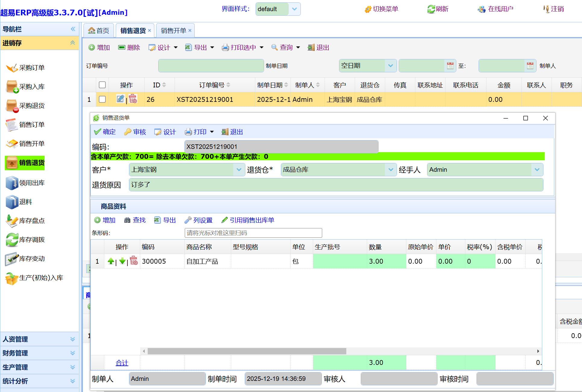Switch to the 首页 tab
The image size is (582, 392).
pyautogui.click(x=99, y=31)
